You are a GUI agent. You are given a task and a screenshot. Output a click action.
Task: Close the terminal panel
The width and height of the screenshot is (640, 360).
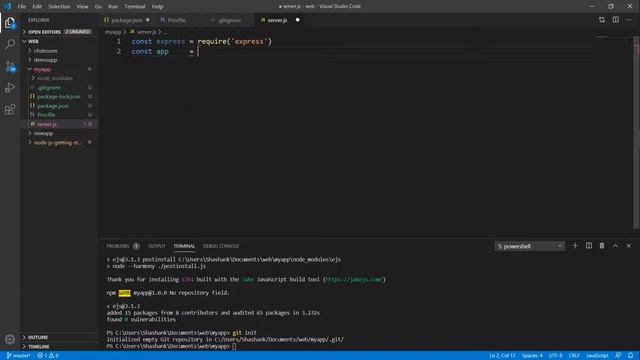point(629,246)
